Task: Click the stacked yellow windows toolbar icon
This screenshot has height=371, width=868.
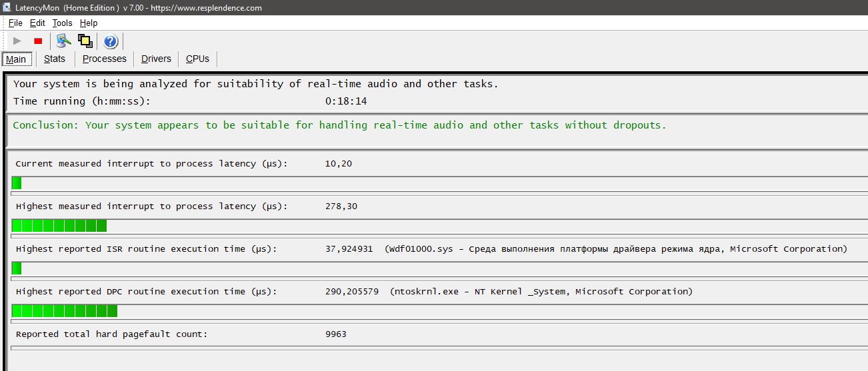Action: click(85, 41)
